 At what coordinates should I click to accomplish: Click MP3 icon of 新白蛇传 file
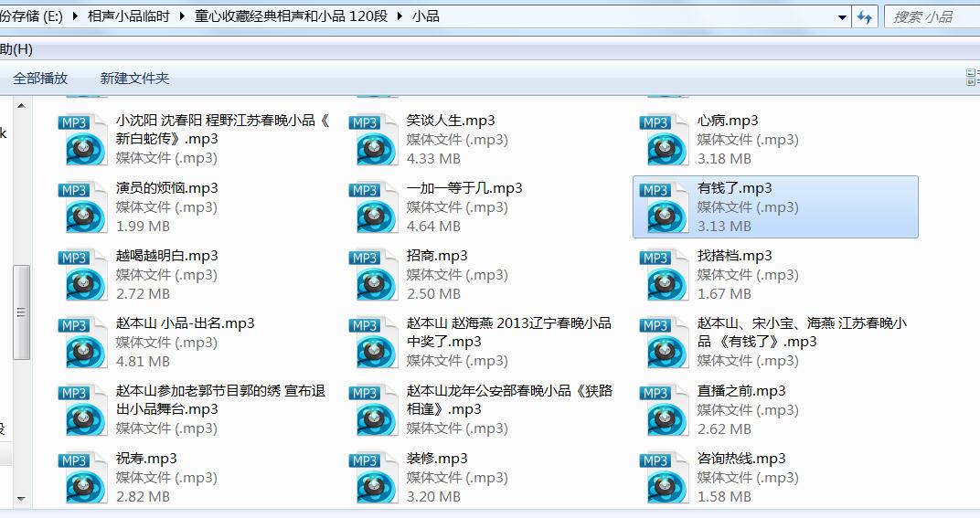pos(82,140)
